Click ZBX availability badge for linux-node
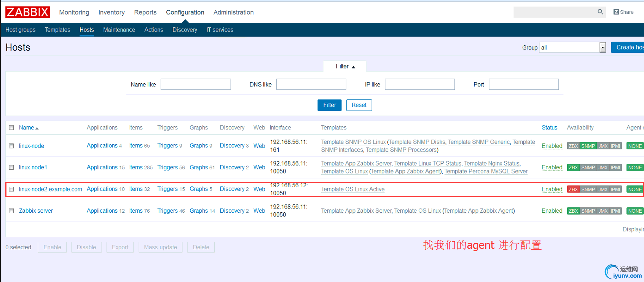Image resolution: width=644 pixels, height=282 pixels. [573, 146]
